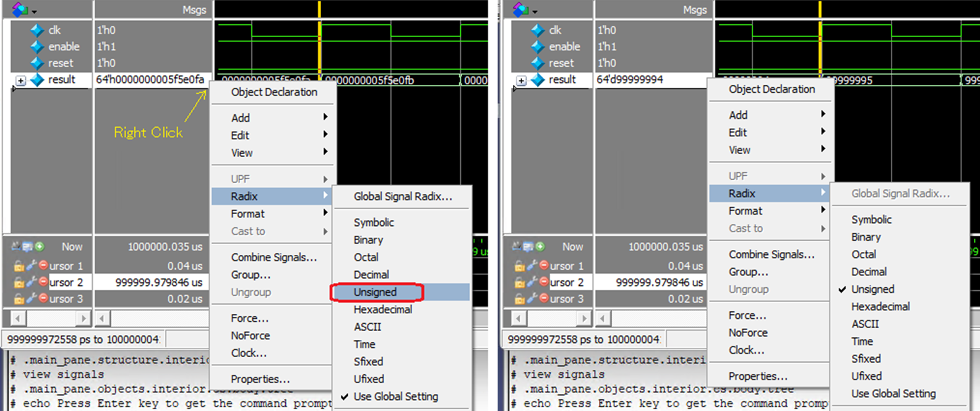Screen dimensions: 980x411
Task: Click the wrench icon for Cursor 2 in left window
Action: coord(31,282)
